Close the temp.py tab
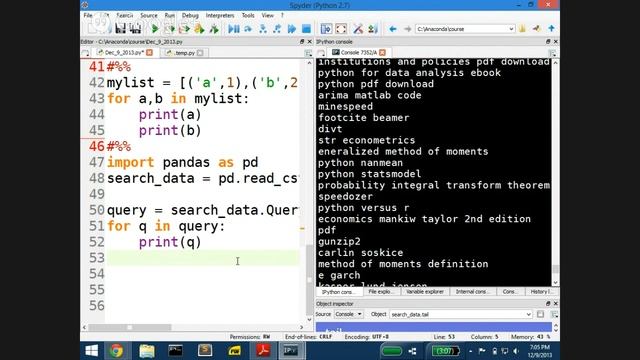The width and height of the screenshot is (640, 360). coord(200,53)
